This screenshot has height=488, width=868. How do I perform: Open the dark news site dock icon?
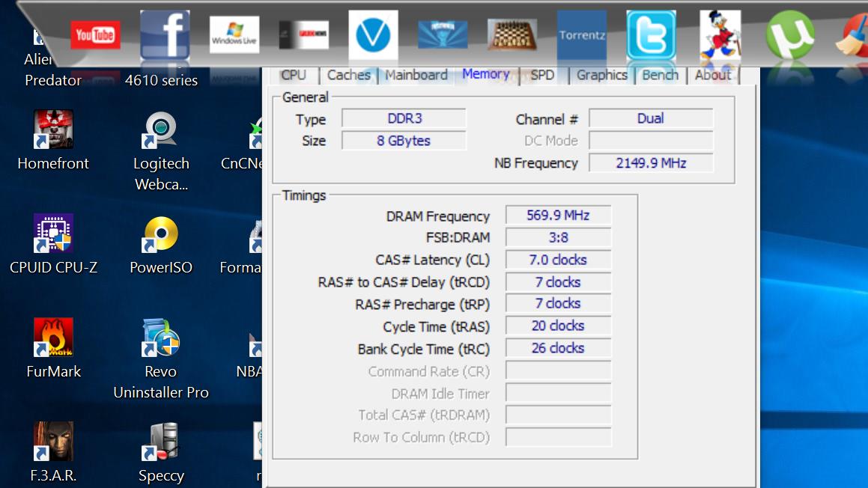(304, 35)
